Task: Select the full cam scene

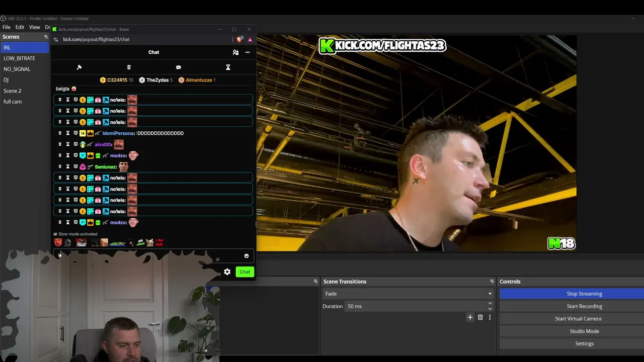Action: (25, 102)
